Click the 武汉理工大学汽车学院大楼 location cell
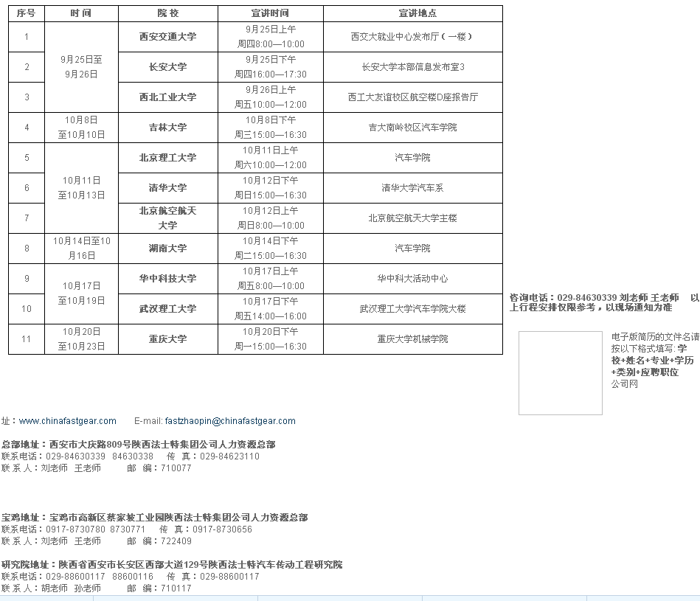 pyautogui.click(x=412, y=308)
